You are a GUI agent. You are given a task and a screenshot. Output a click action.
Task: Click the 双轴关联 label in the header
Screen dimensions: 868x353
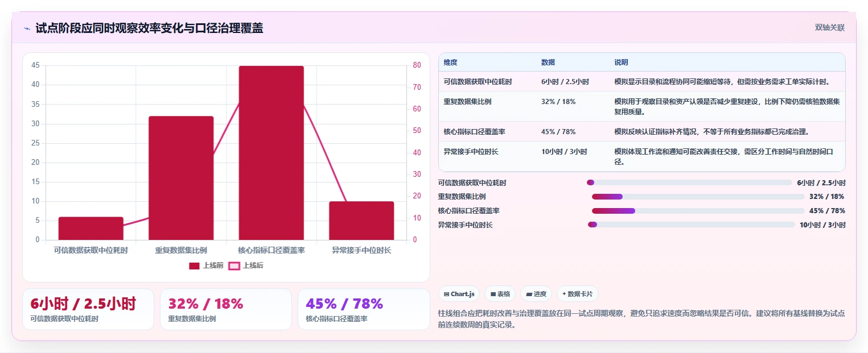click(830, 28)
